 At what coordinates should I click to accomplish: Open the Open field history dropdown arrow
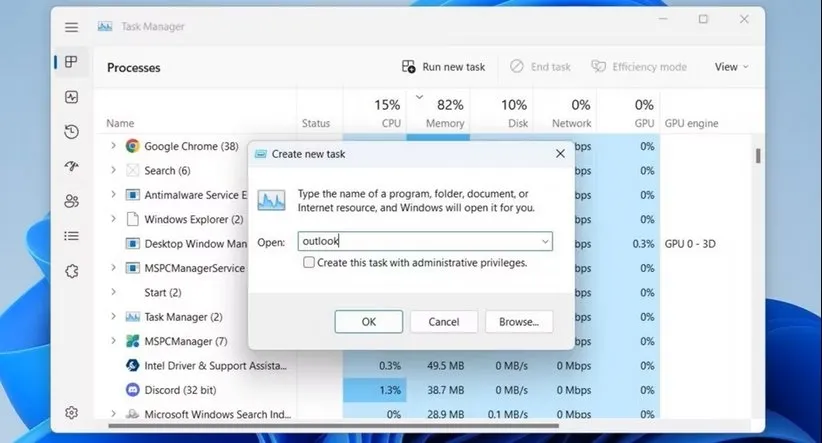[545, 241]
